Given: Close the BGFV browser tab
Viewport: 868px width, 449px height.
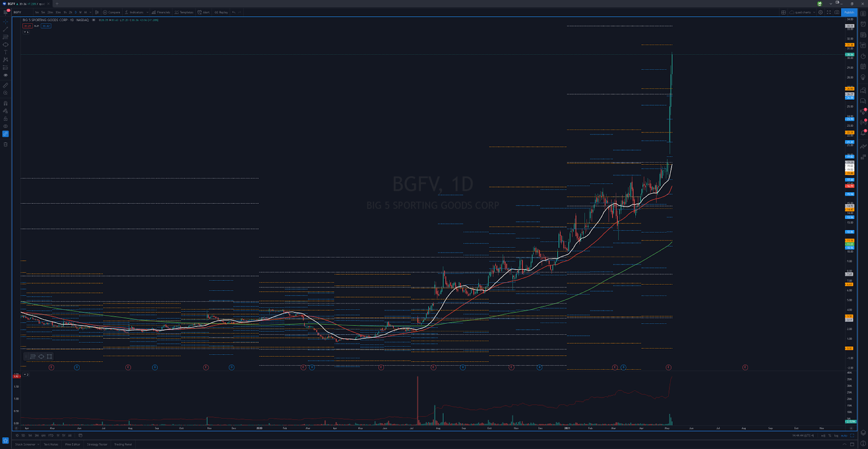Looking at the screenshot, I should (48, 4).
